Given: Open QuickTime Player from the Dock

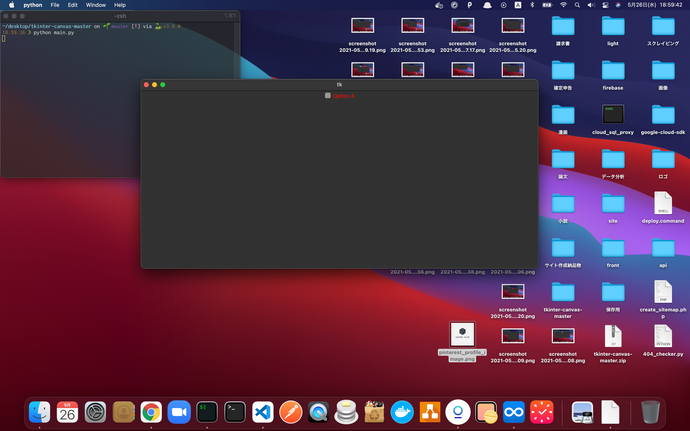Looking at the screenshot, I should [x=319, y=412].
